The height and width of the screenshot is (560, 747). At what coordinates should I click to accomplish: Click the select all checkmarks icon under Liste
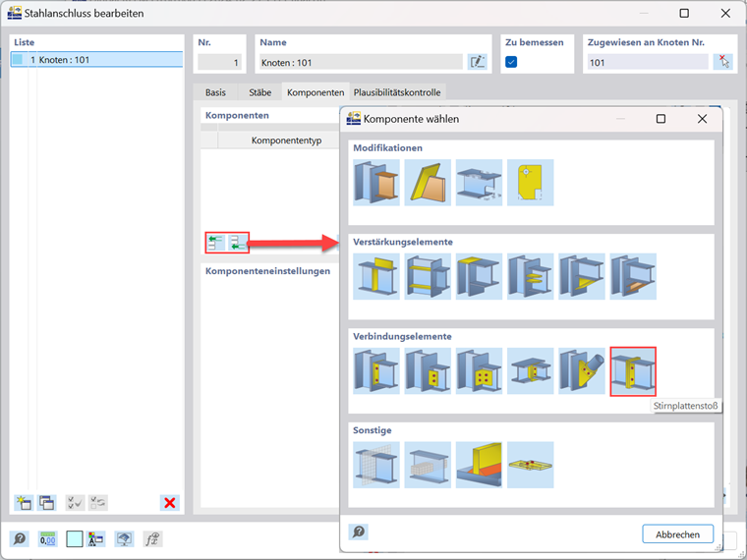(75, 502)
